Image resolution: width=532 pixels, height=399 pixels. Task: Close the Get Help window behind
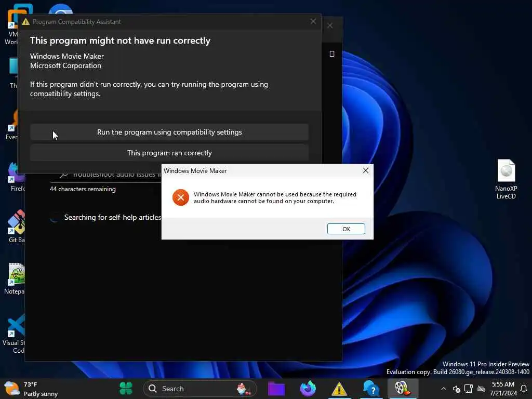coord(330,26)
